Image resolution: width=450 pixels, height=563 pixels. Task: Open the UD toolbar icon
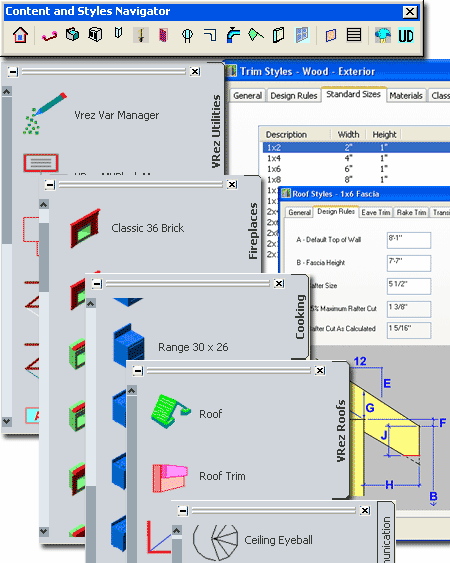coord(406,36)
